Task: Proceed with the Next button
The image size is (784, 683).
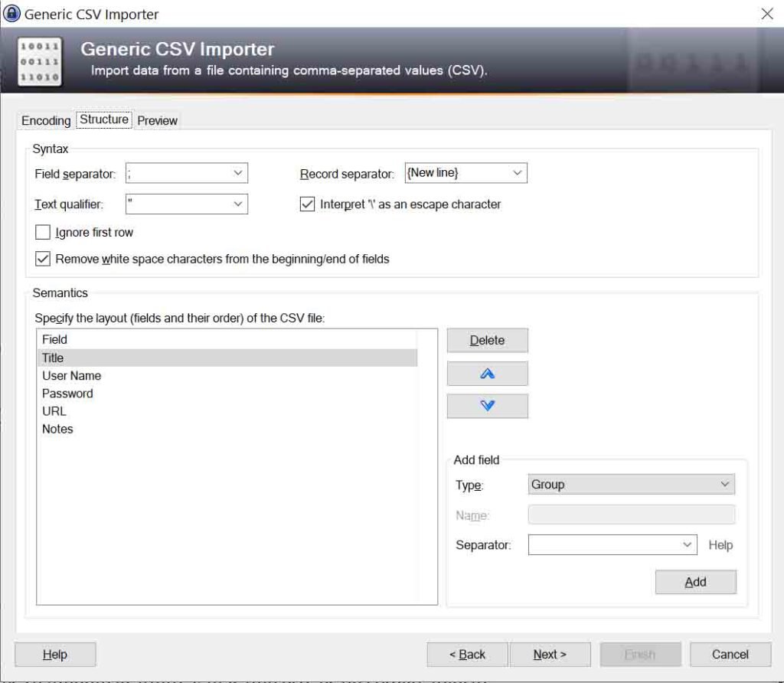Action: pos(550,655)
